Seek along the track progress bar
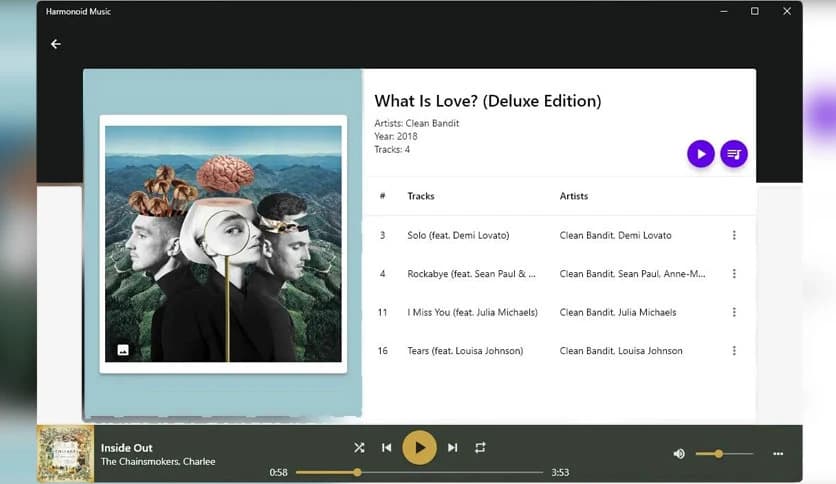Image resolution: width=836 pixels, height=484 pixels. click(x=419, y=472)
